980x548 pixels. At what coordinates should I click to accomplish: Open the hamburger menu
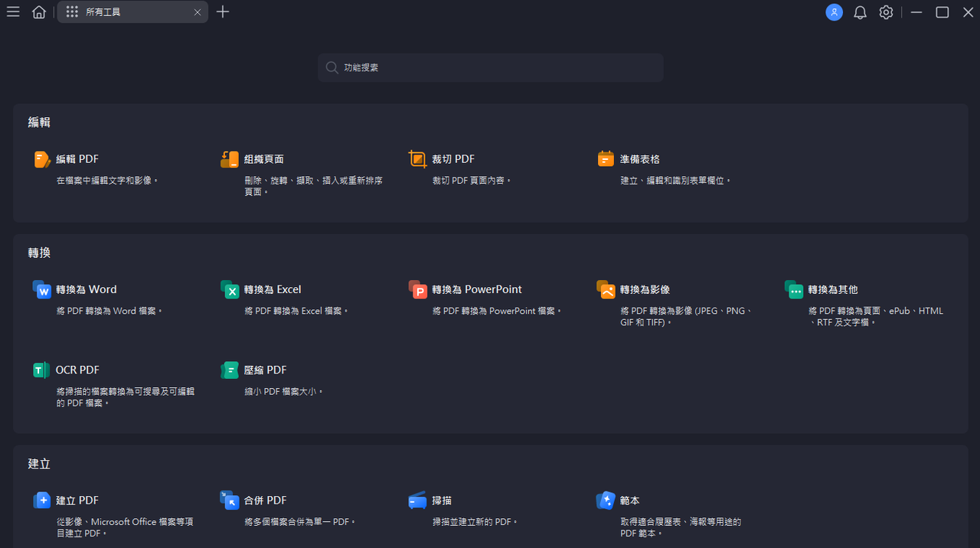(x=13, y=12)
